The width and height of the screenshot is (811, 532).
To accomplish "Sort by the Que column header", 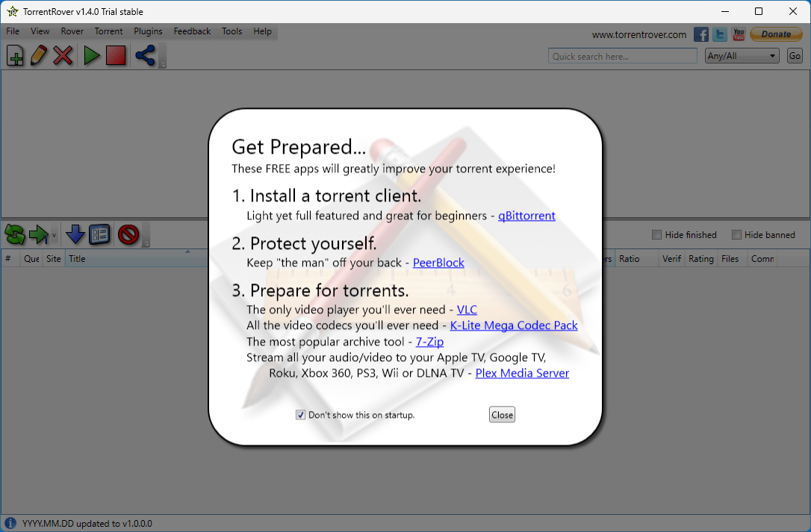I will click(31, 258).
